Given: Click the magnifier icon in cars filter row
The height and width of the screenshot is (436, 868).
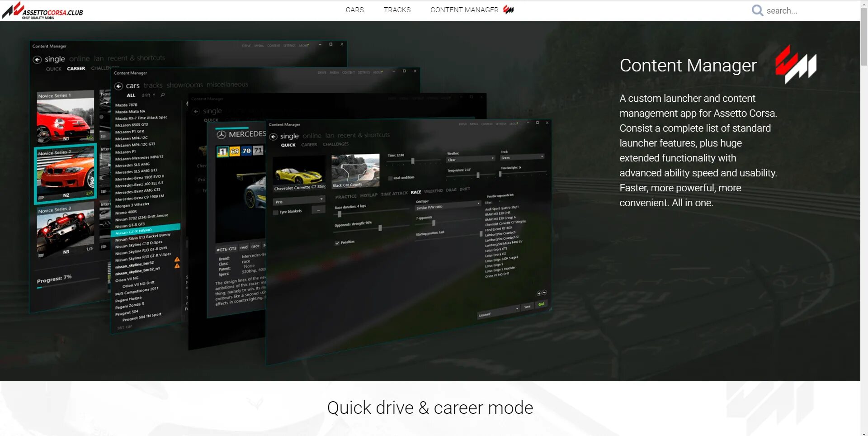Looking at the screenshot, I should 163,95.
